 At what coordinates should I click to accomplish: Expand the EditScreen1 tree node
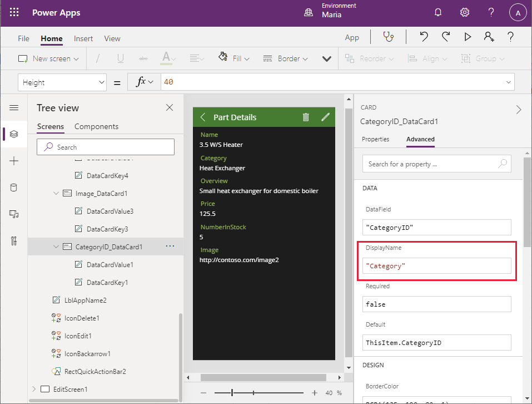(x=34, y=389)
